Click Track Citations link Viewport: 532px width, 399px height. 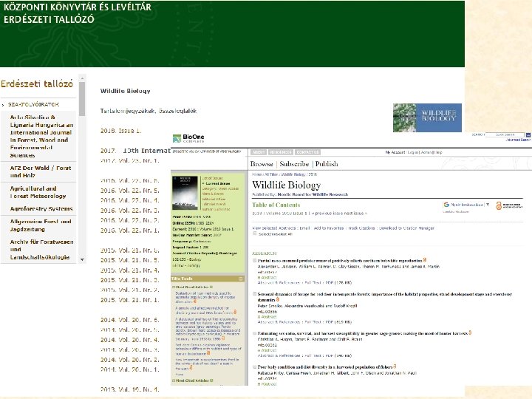click(361, 228)
